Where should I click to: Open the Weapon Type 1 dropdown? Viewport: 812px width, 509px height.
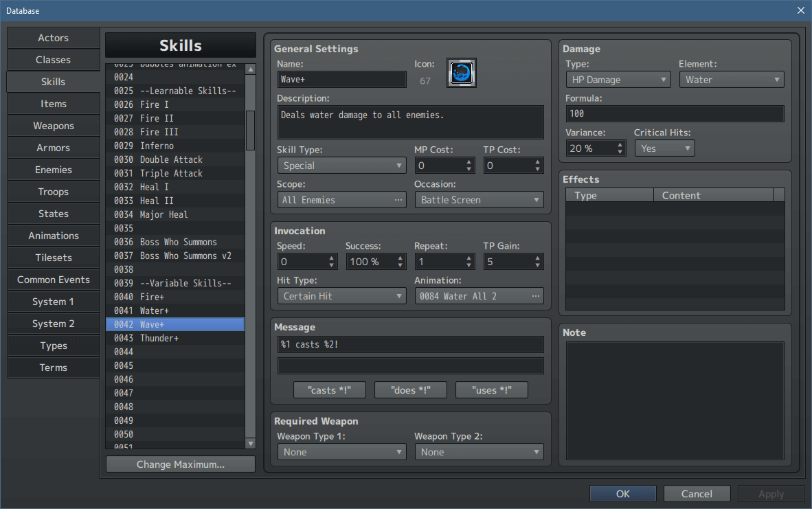(341, 451)
